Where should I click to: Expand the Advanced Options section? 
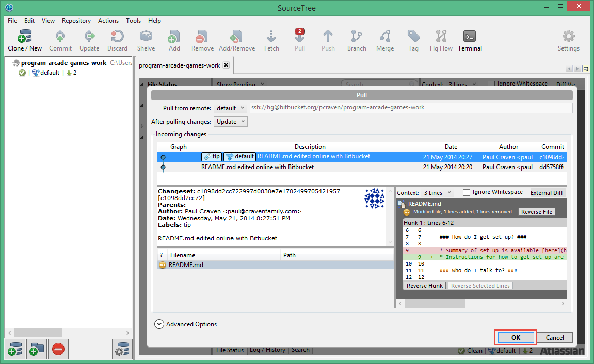click(x=159, y=324)
